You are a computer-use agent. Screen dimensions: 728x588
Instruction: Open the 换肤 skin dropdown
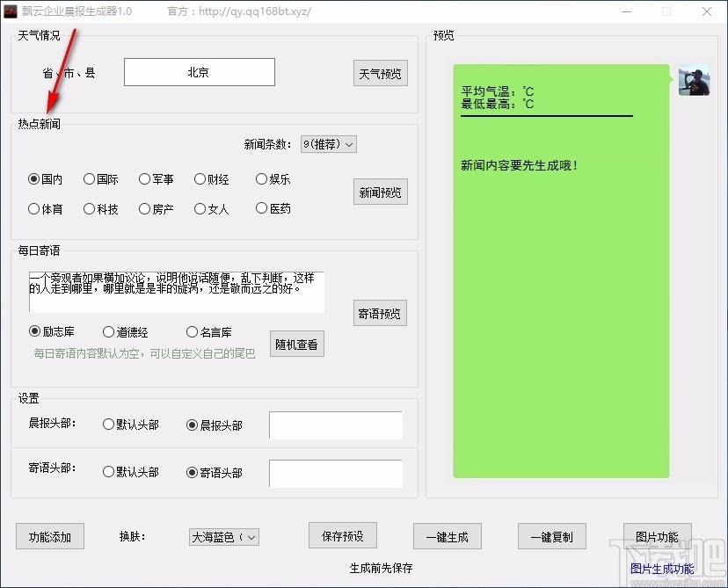(x=224, y=537)
